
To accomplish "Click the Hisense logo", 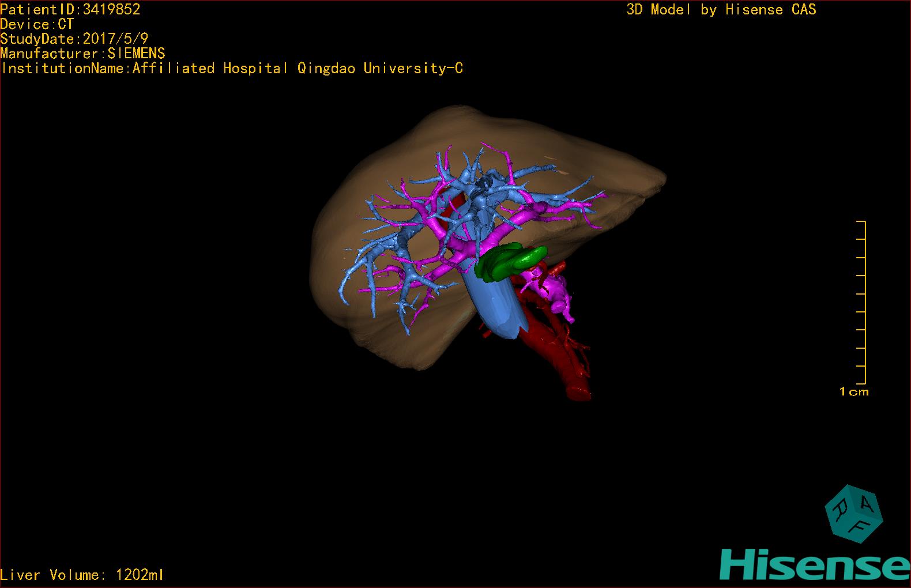I will tap(815, 563).
